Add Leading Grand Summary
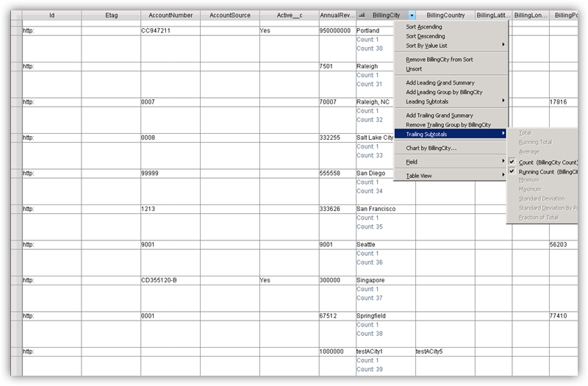The height and width of the screenshot is (386, 588). point(440,82)
